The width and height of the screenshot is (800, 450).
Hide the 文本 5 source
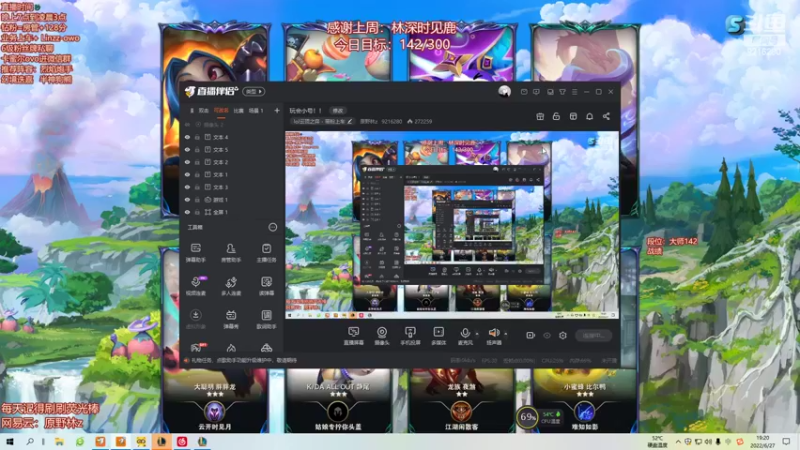click(x=187, y=150)
